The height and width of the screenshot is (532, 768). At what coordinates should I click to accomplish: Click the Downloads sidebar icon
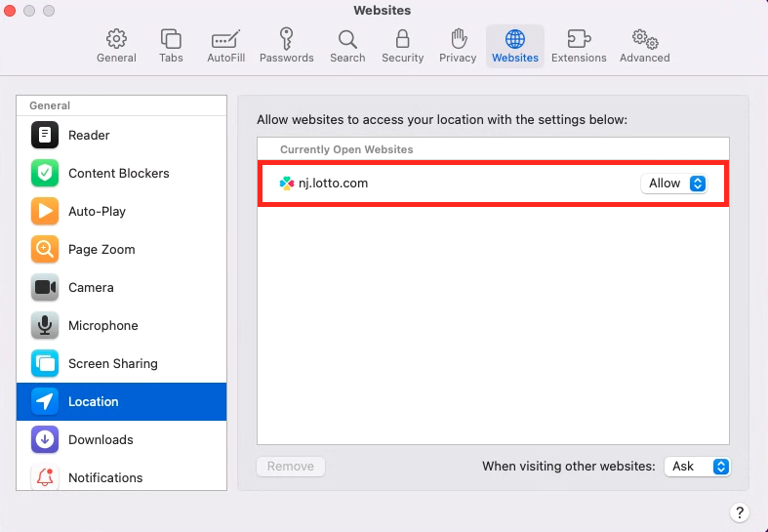pyautogui.click(x=45, y=439)
